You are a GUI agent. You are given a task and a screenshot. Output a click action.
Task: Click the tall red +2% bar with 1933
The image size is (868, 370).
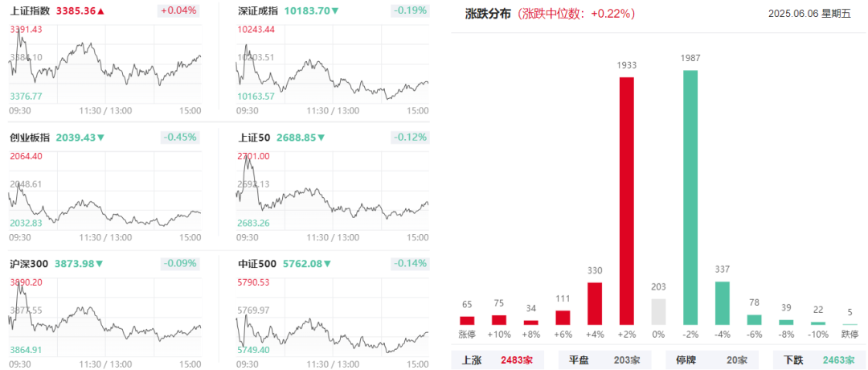click(626, 200)
